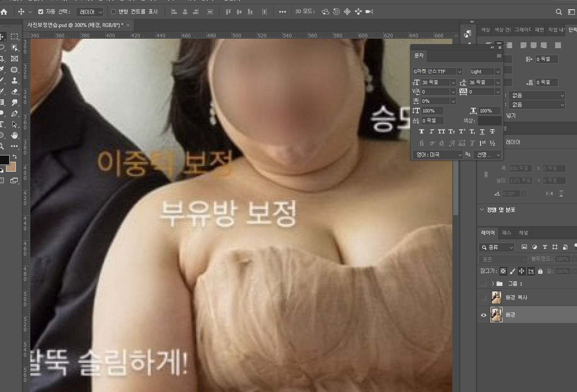The width and height of the screenshot is (577, 392).
Task: Select the Eraser tool
Action: click(x=14, y=91)
